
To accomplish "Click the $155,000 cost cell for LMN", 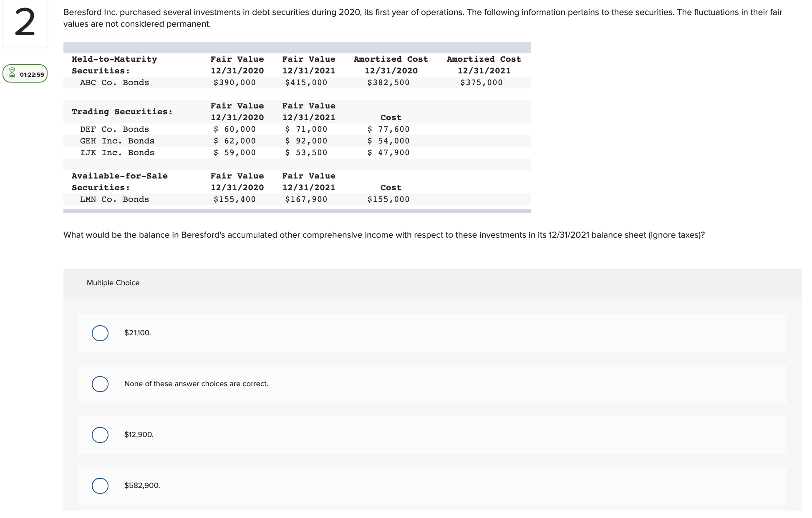I will [x=388, y=199].
